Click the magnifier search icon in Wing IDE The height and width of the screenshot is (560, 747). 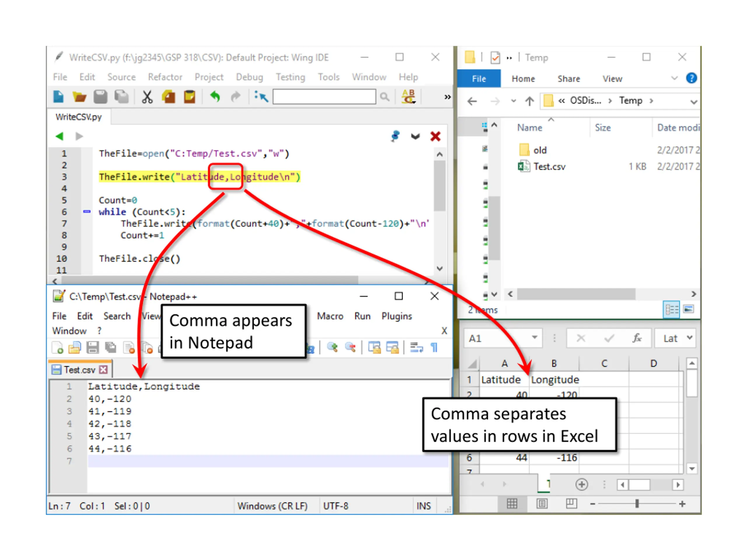click(385, 97)
